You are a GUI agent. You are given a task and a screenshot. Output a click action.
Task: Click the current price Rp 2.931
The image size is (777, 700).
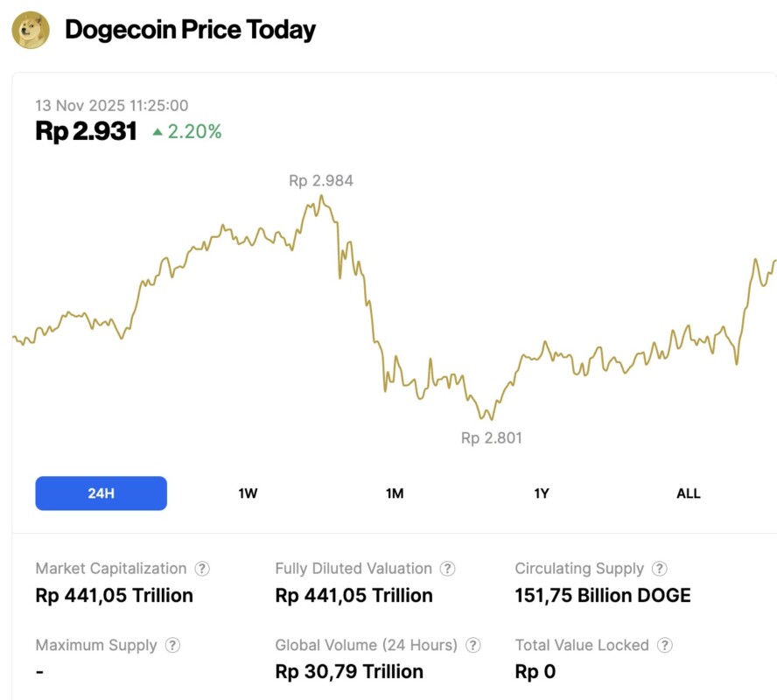coord(86,131)
